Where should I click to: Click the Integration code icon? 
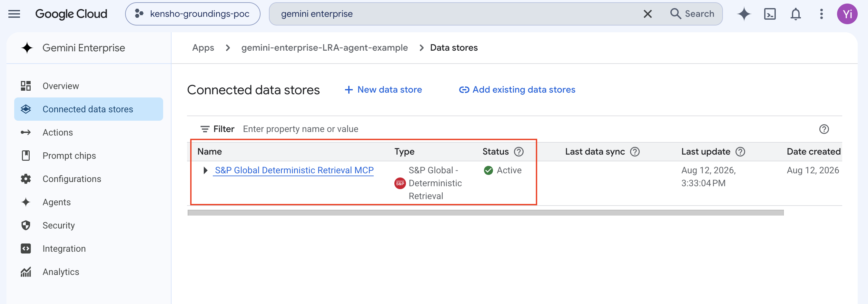[26, 248]
